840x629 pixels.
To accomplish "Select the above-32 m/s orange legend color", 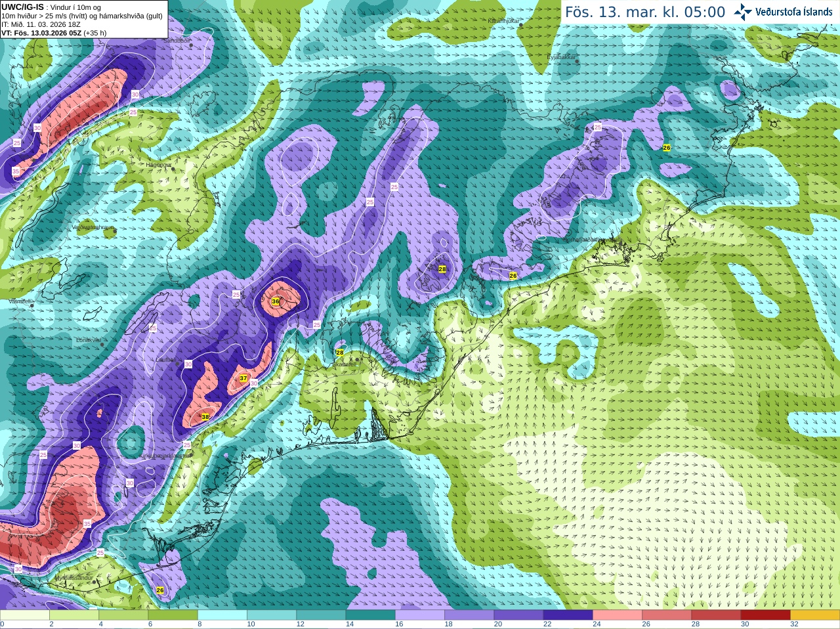I will [815, 615].
